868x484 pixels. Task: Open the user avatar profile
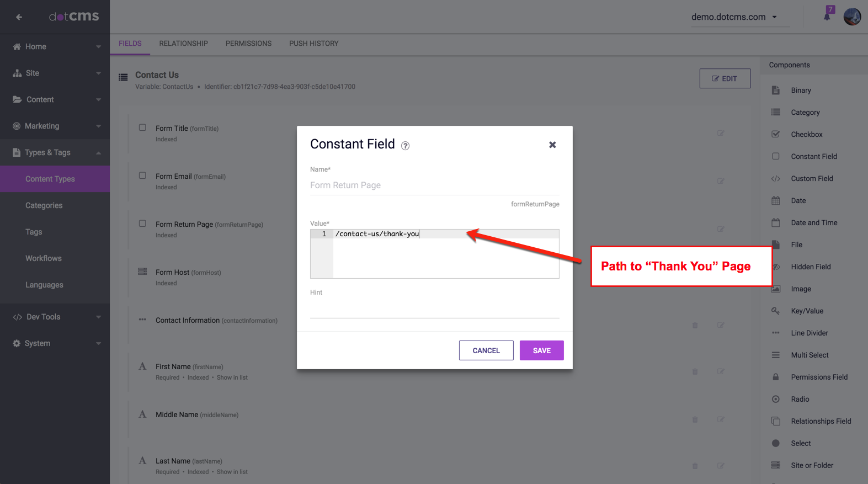[852, 17]
